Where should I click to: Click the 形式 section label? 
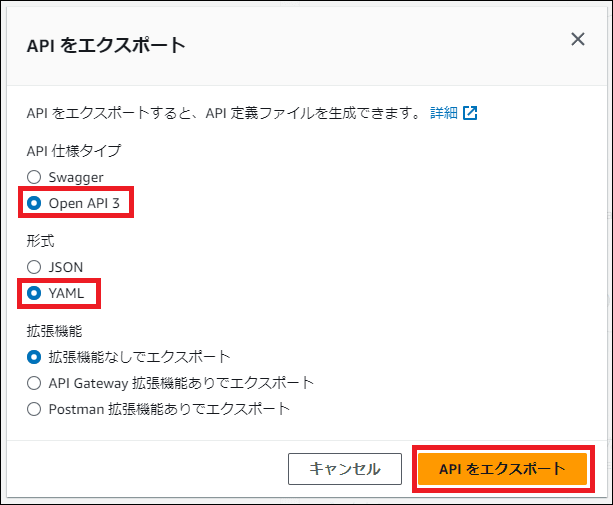[x=40, y=240]
